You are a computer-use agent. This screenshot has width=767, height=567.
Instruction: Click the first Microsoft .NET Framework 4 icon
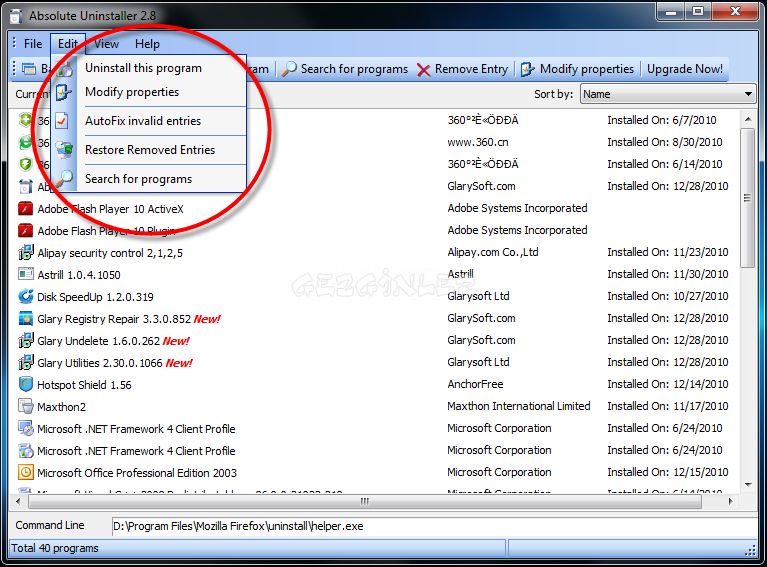coord(25,429)
